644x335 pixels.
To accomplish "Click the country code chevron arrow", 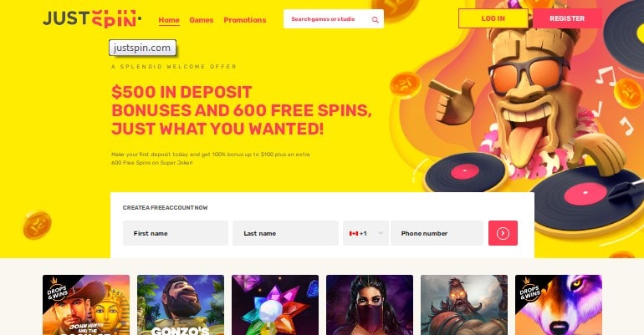I will 381,233.
